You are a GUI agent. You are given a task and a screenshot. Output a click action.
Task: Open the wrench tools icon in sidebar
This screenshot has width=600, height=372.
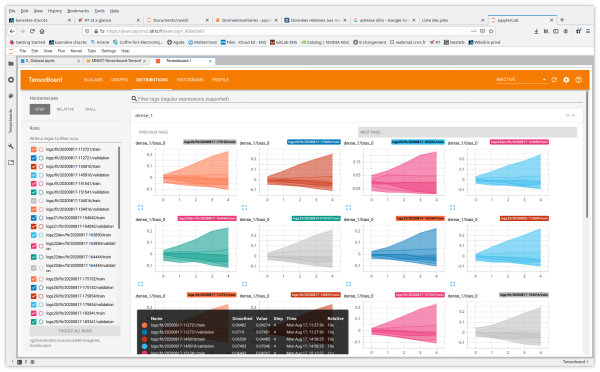[11, 146]
